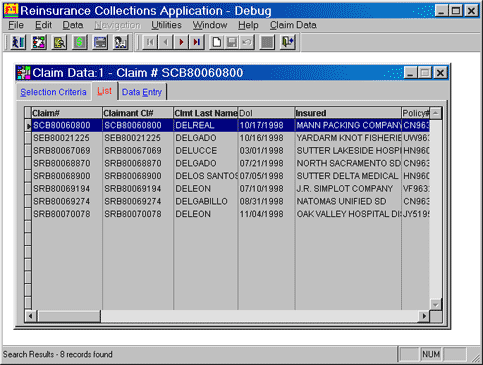This screenshot has width=483, height=365.
Task: Click the walking person toolbar icon
Action: [18, 42]
